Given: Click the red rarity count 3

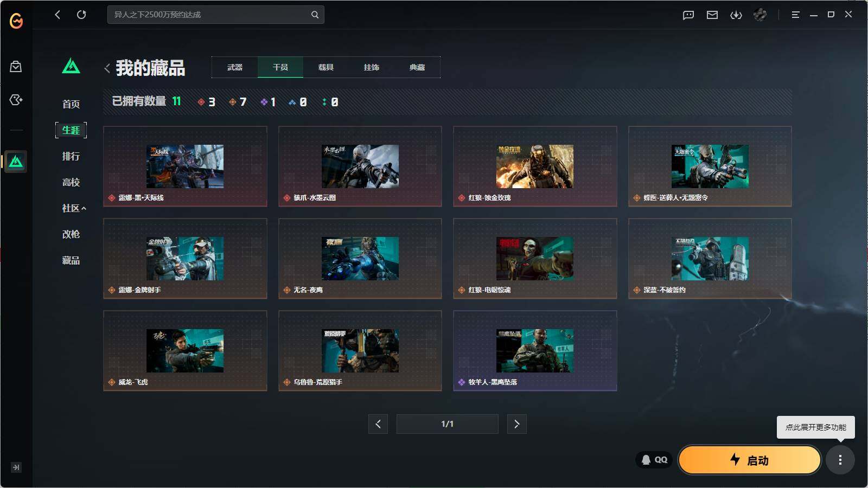Looking at the screenshot, I should coord(207,102).
